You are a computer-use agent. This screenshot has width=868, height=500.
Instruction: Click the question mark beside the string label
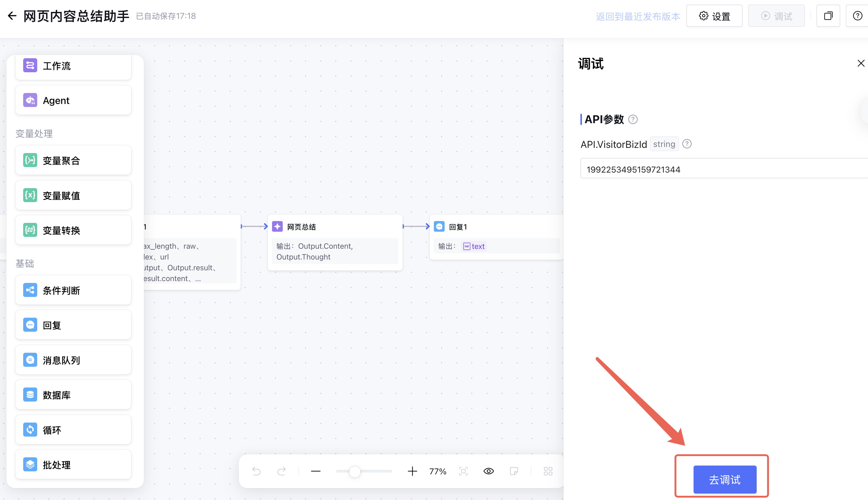click(687, 144)
